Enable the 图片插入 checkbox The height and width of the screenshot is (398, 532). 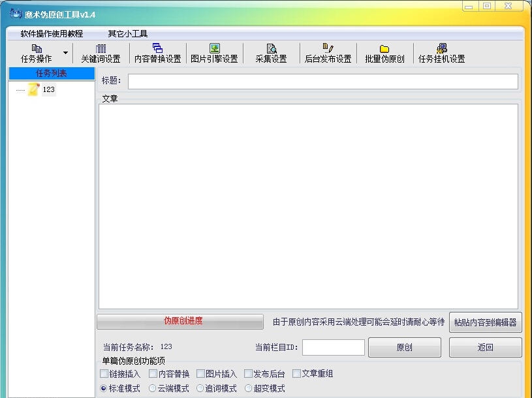point(200,374)
